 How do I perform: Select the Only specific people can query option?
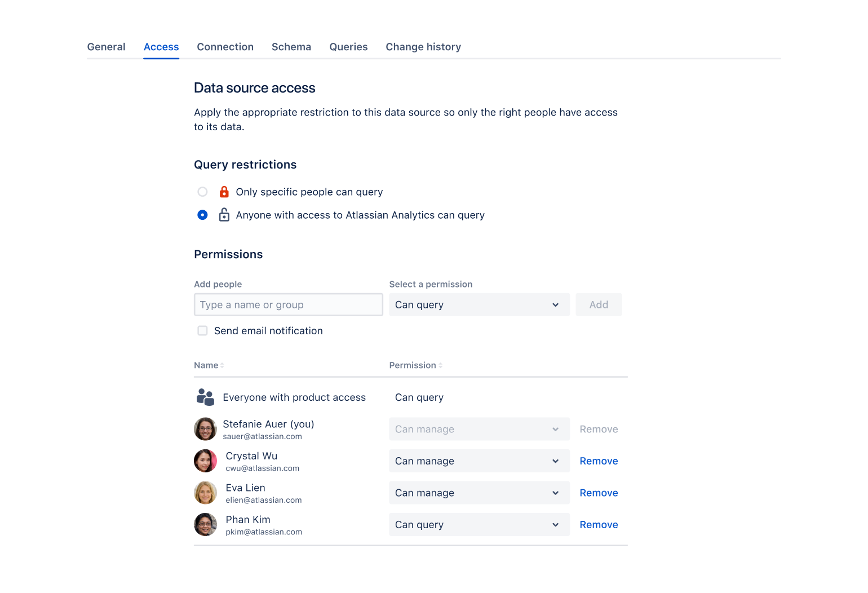202,192
